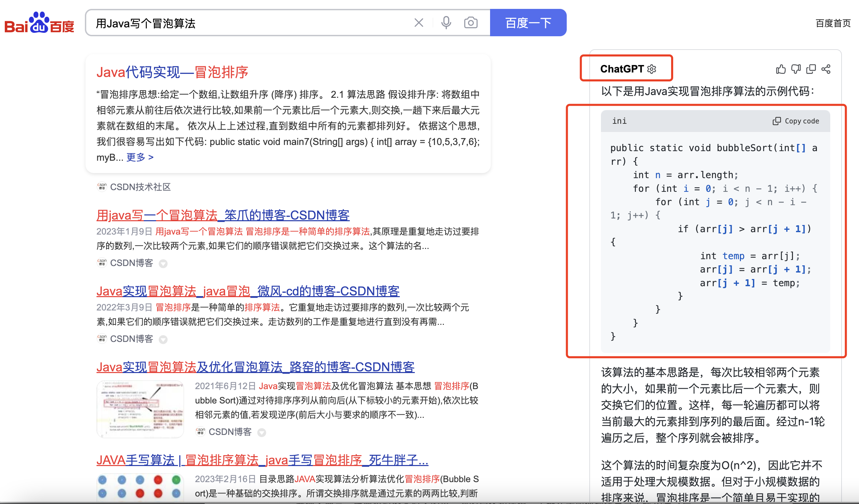Expand dropdown next to first CSDN博客 source
Screen dimensions: 859x504
(x=163, y=264)
